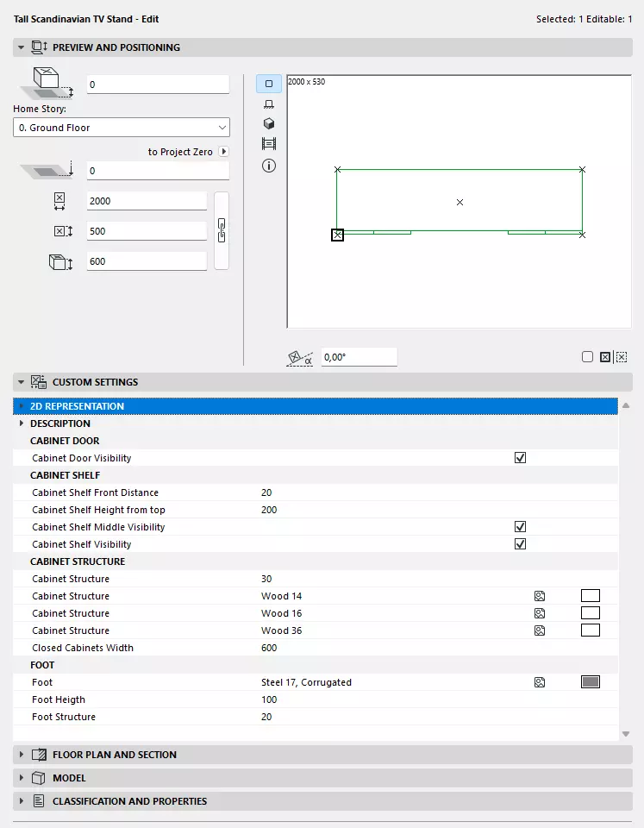The height and width of the screenshot is (828, 644).
Task: Open surface picker for Wood 16
Action: [x=540, y=613]
